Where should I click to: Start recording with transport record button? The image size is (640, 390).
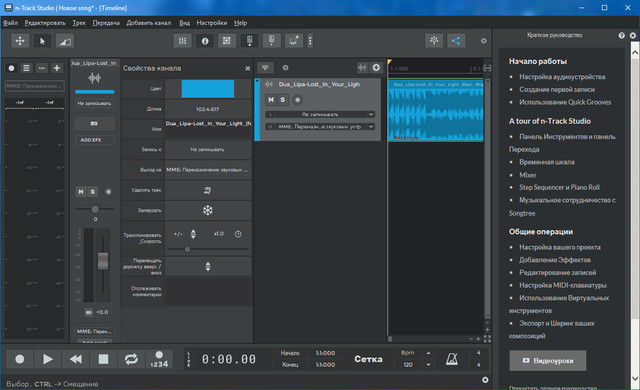click(20, 359)
